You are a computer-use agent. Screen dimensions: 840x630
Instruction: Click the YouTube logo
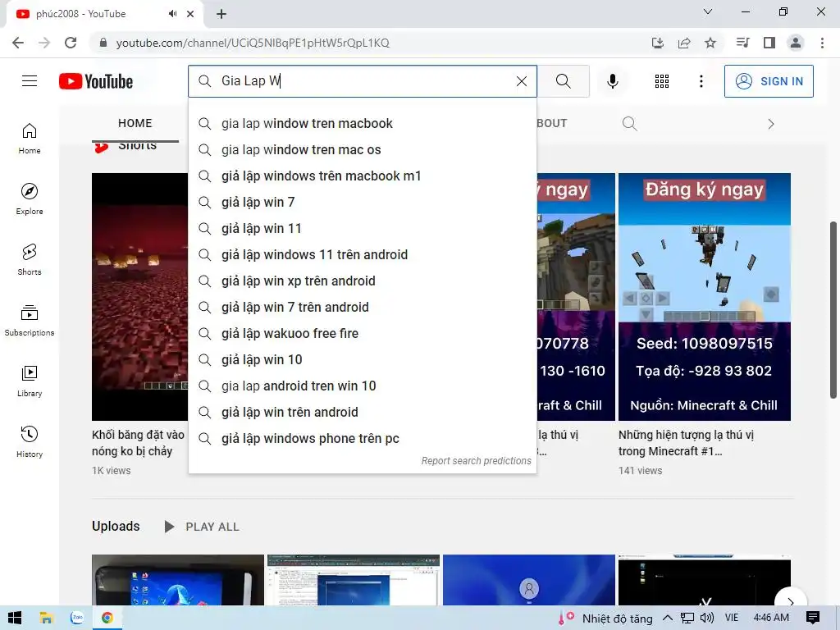(96, 81)
